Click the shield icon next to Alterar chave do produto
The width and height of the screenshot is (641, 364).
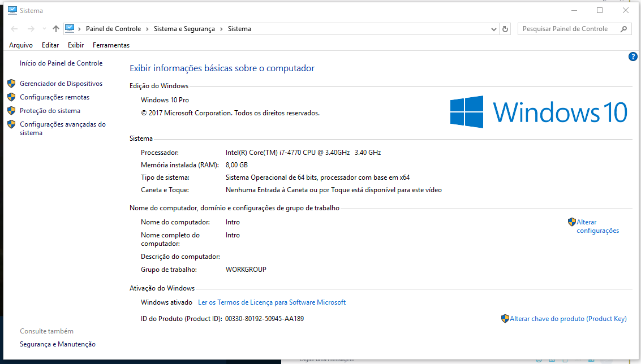tap(505, 319)
